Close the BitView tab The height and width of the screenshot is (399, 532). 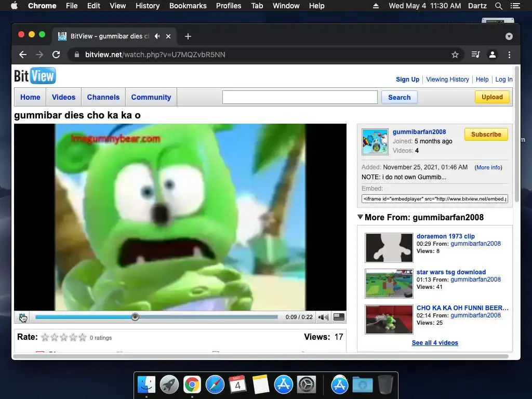tap(168, 36)
